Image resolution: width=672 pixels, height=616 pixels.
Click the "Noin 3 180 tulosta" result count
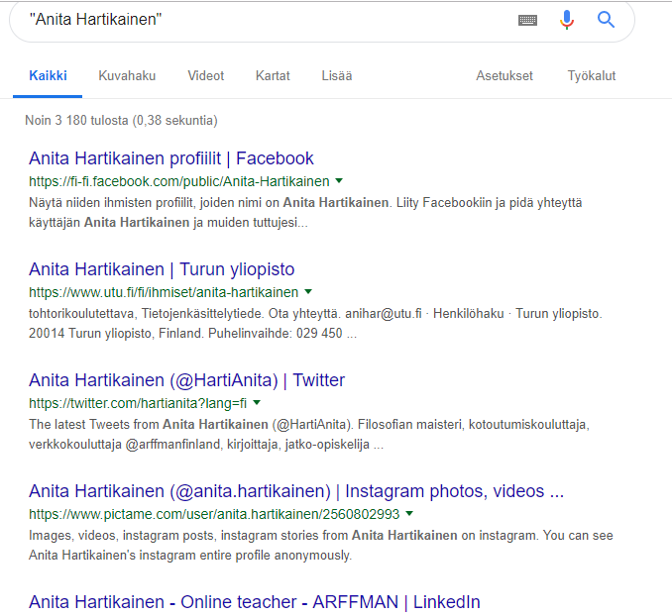pos(121,121)
